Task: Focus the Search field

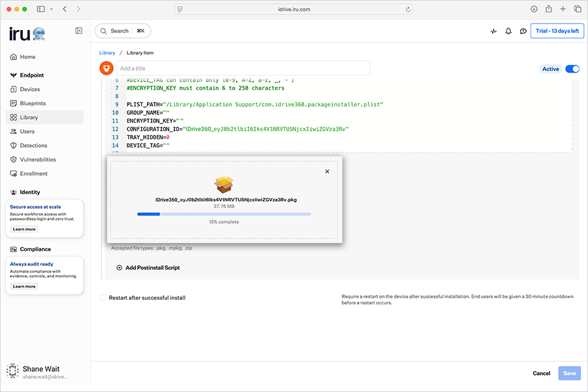Action: 123,31
